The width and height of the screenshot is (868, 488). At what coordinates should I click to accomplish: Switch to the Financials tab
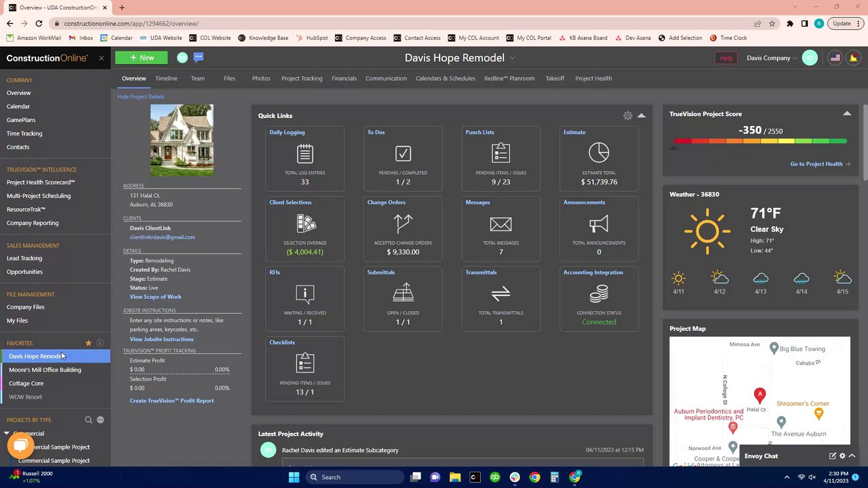344,79
